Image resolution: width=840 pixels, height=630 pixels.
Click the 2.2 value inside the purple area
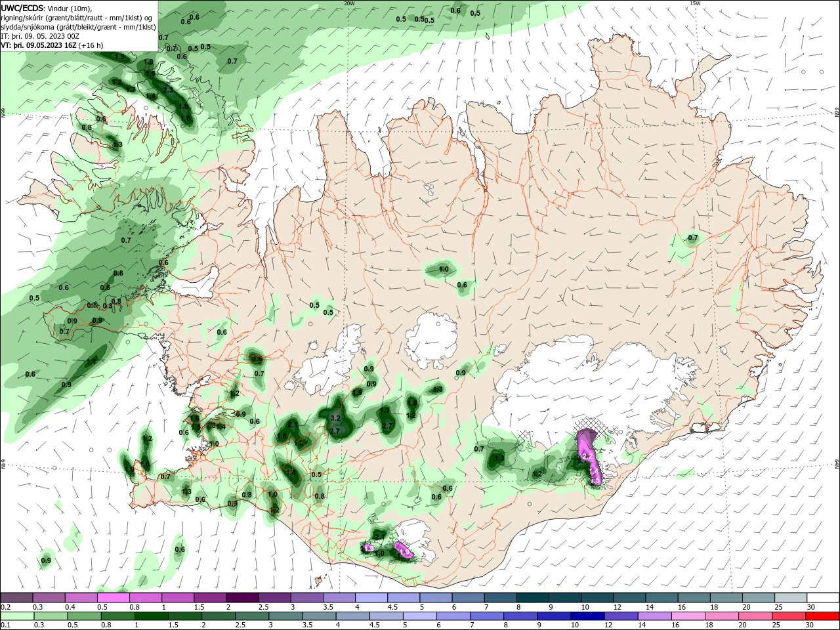(x=588, y=455)
